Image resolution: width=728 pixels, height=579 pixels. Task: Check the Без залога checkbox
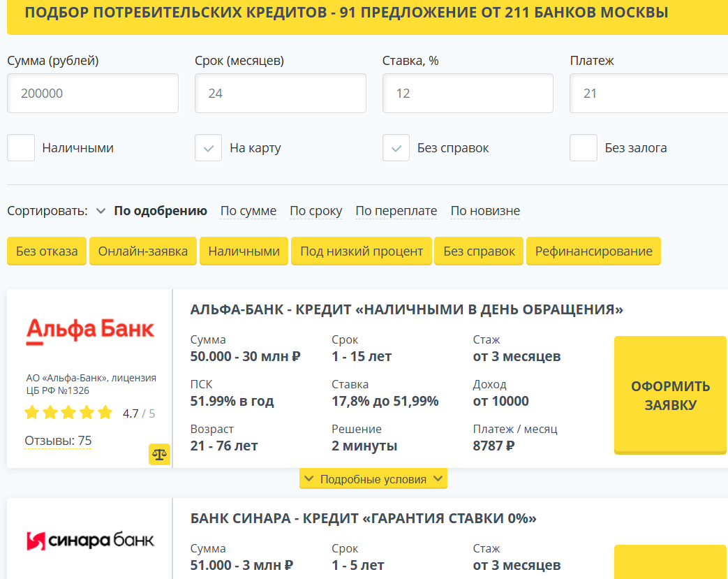[x=584, y=148]
